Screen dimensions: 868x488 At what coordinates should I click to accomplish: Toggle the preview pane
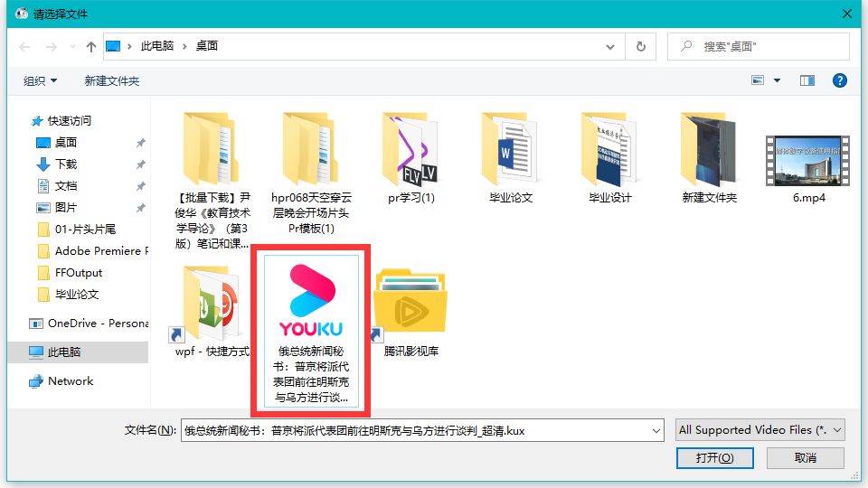(x=807, y=80)
